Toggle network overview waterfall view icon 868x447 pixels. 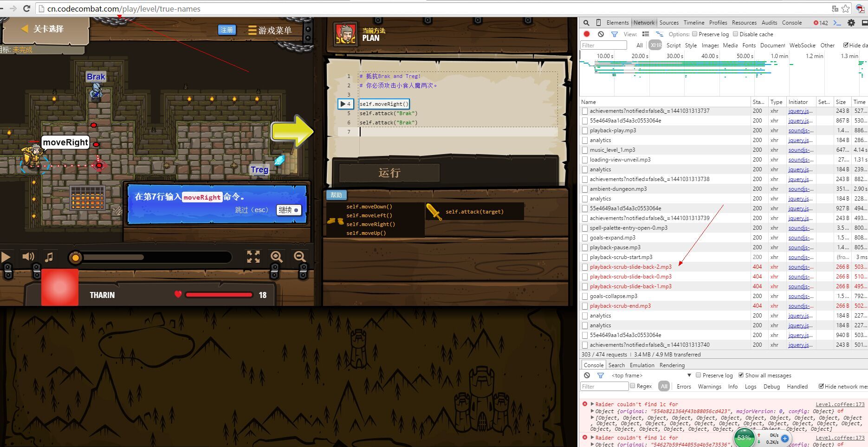point(659,34)
